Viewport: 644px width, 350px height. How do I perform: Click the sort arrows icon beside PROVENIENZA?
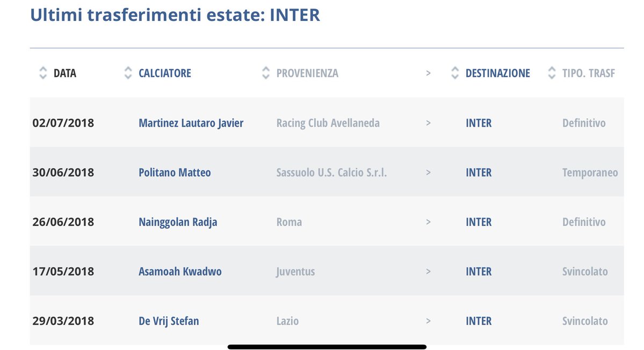click(266, 73)
